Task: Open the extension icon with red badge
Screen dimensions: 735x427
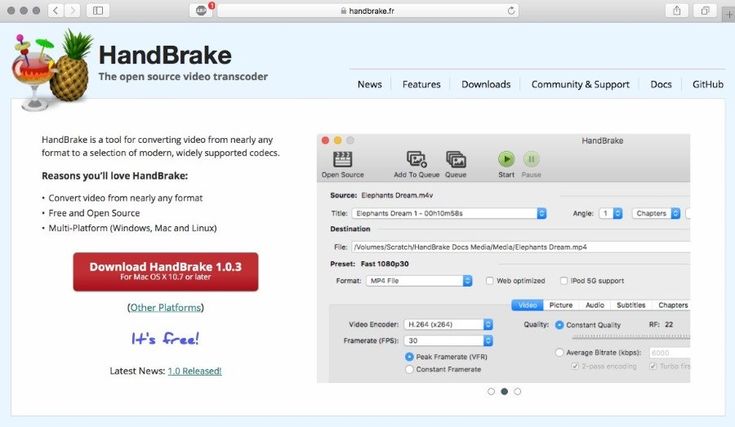Action: 202,10
